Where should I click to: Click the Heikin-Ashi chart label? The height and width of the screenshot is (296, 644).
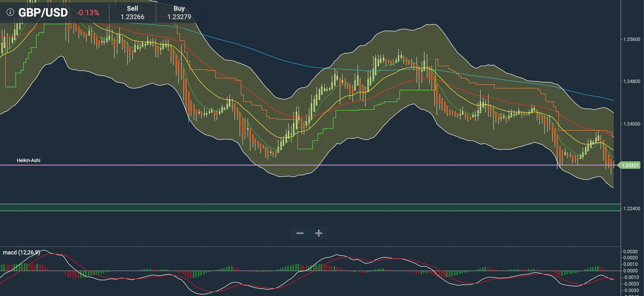click(29, 160)
